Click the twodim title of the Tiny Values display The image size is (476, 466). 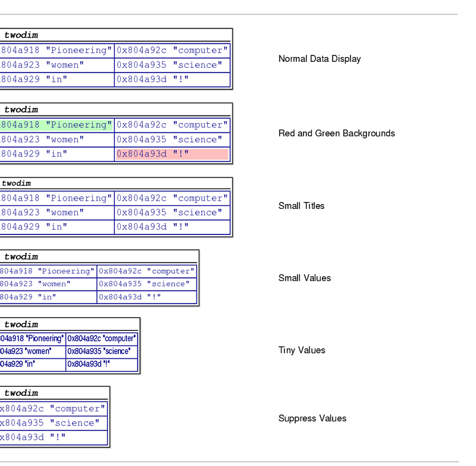tap(21, 324)
